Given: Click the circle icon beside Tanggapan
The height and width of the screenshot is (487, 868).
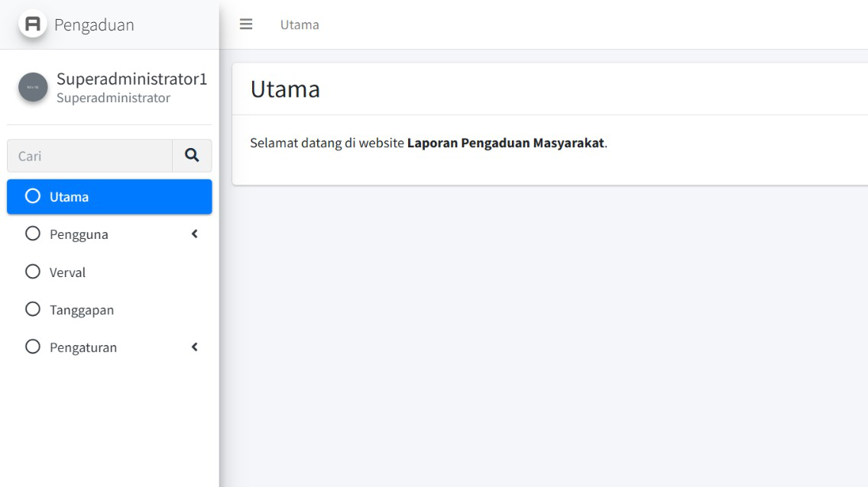Looking at the screenshot, I should click(33, 309).
